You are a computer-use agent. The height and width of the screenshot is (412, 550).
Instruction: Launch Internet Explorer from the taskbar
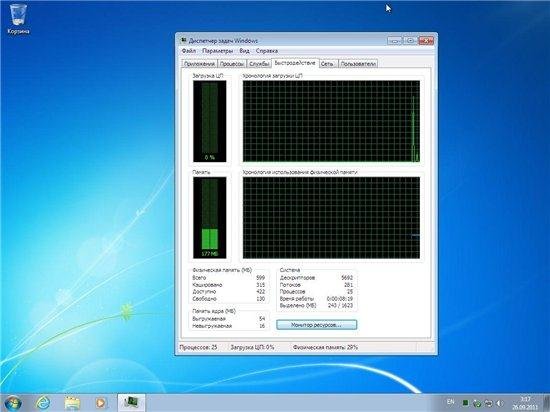point(43,403)
